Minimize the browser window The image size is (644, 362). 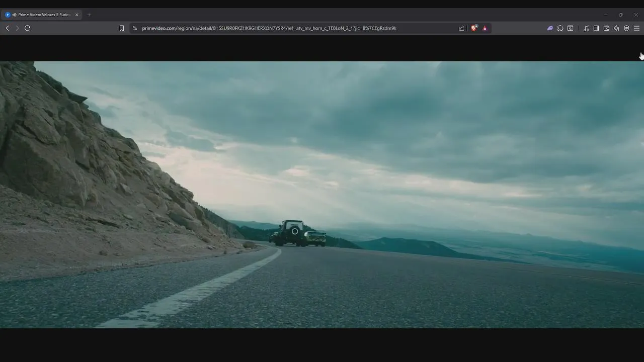pyautogui.click(x=605, y=15)
